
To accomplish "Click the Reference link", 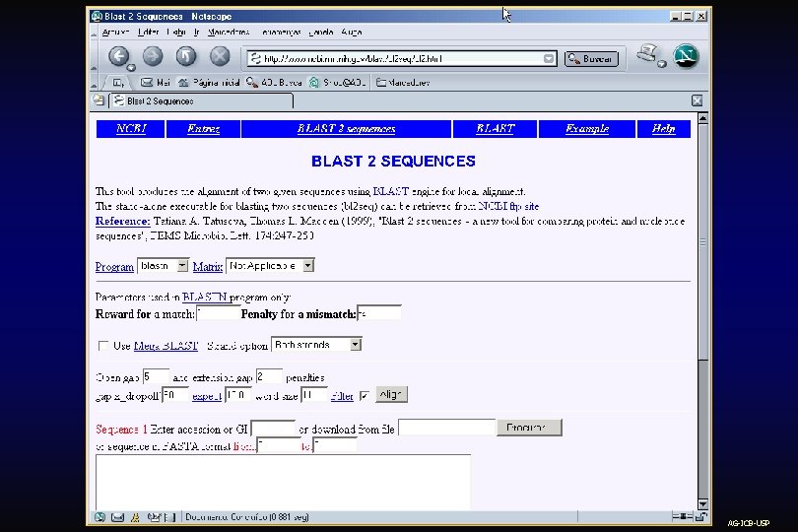I will [x=122, y=221].
